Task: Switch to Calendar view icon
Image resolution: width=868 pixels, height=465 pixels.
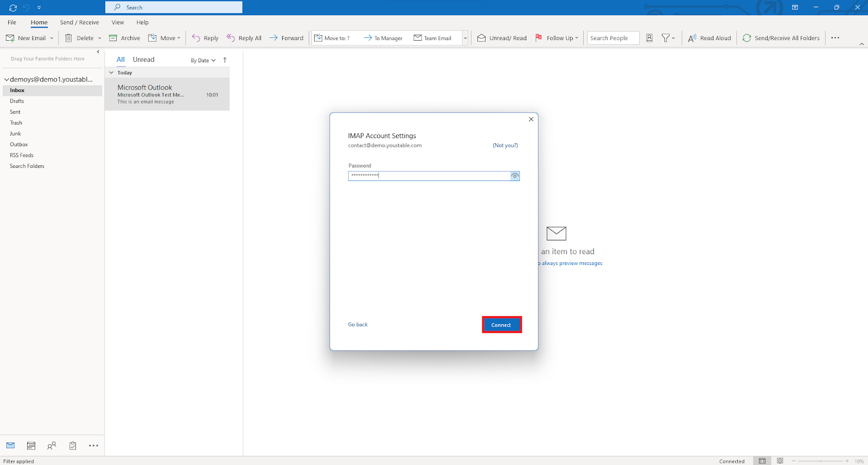Action: coord(31,445)
